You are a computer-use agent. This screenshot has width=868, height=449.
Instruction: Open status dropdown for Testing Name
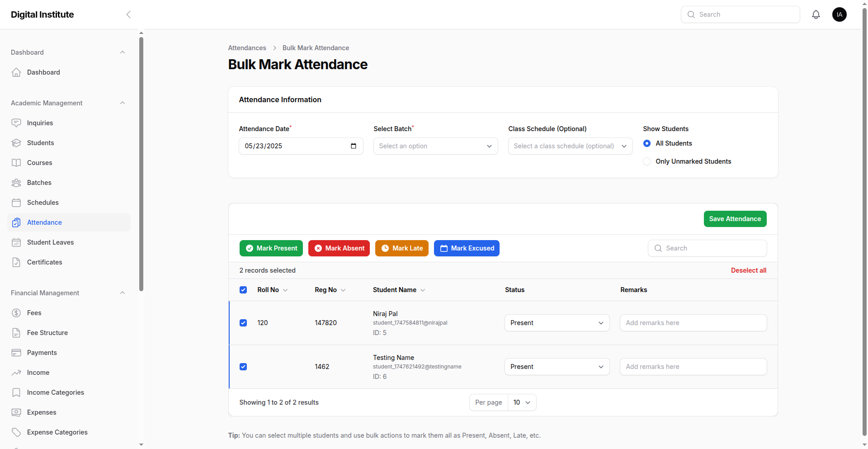[x=557, y=367]
